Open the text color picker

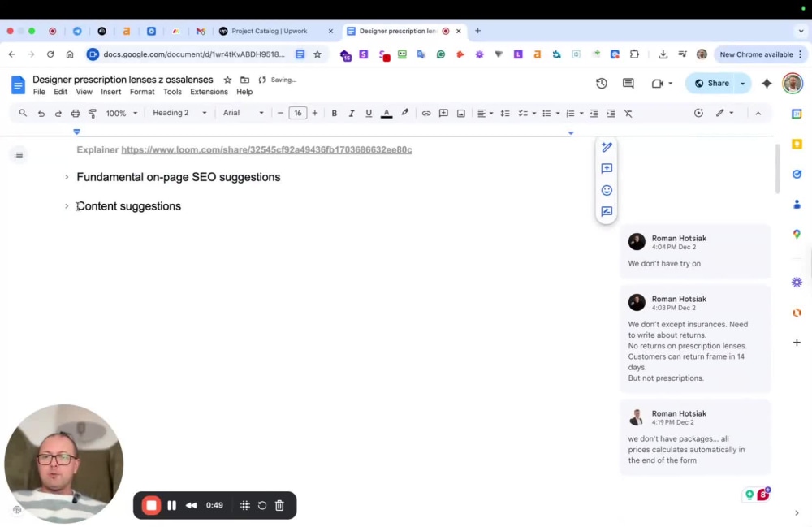[x=387, y=114]
